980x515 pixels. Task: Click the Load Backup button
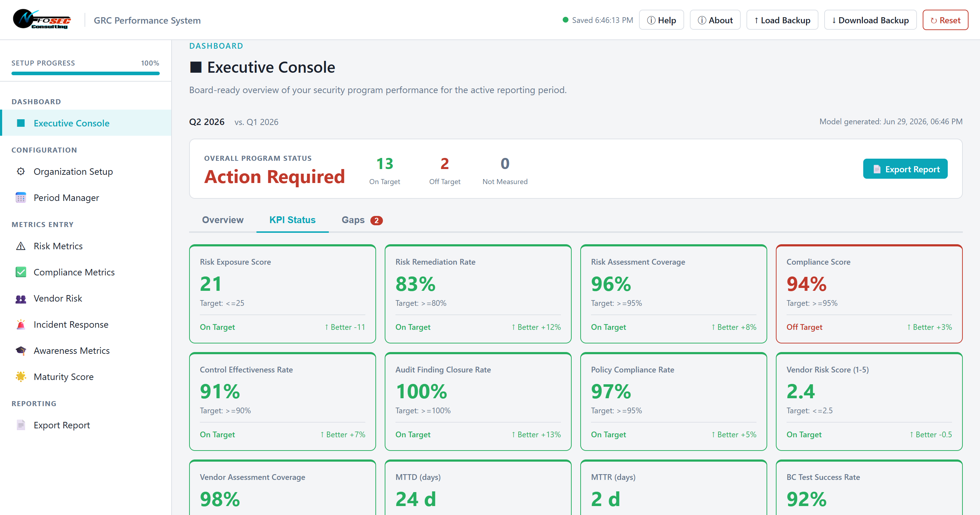782,20
